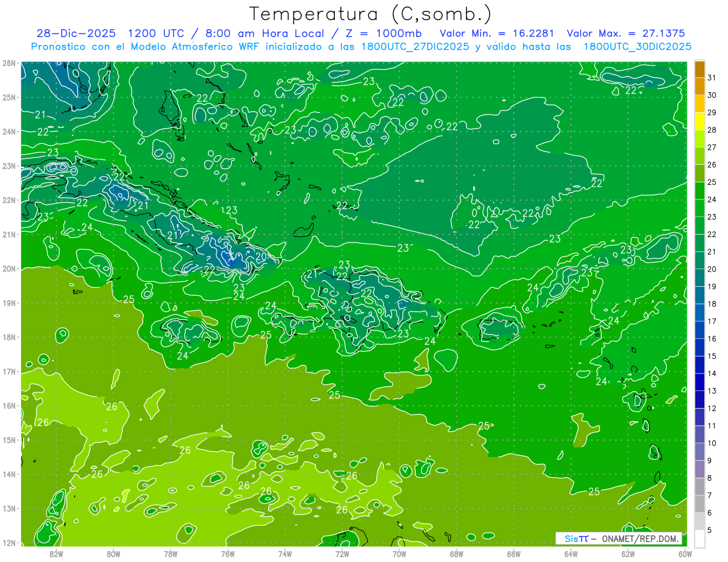Select the "28-Dic-2025" date text
The height and width of the screenshot is (562, 728).
tap(76, 33)
